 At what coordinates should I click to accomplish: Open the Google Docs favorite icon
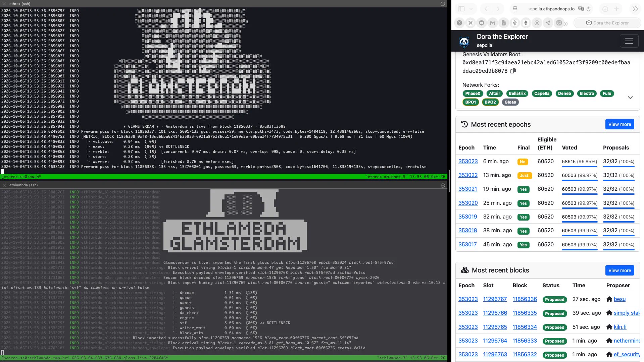point(504,23)
